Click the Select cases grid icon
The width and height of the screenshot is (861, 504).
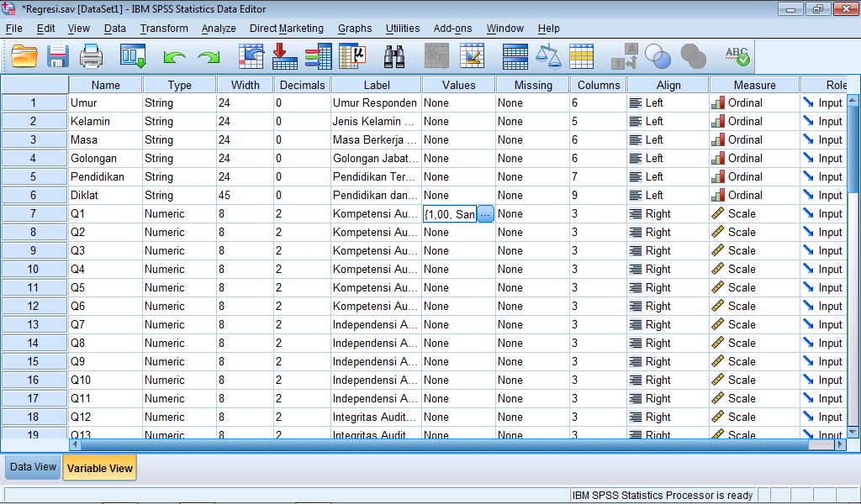[x=582, y=56]
